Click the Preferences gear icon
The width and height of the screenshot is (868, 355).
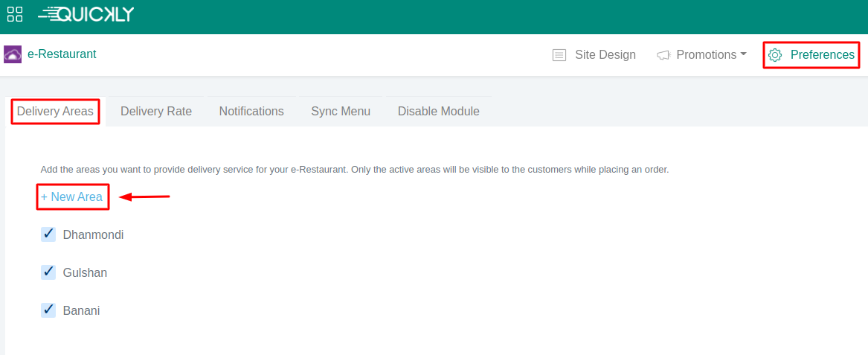[775, 55]
